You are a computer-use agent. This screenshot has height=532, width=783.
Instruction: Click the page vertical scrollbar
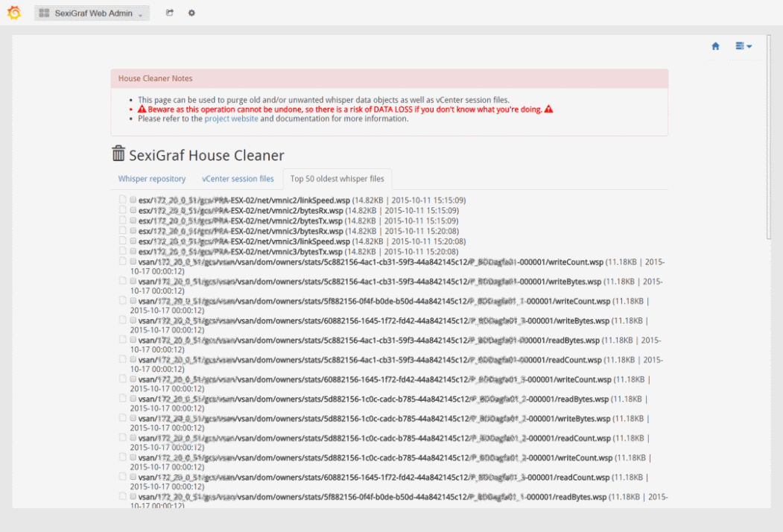[768, 137]
